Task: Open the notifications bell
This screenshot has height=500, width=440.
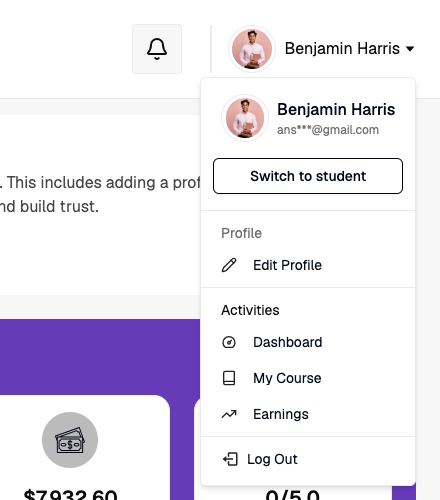Action: tap(157, 49)
